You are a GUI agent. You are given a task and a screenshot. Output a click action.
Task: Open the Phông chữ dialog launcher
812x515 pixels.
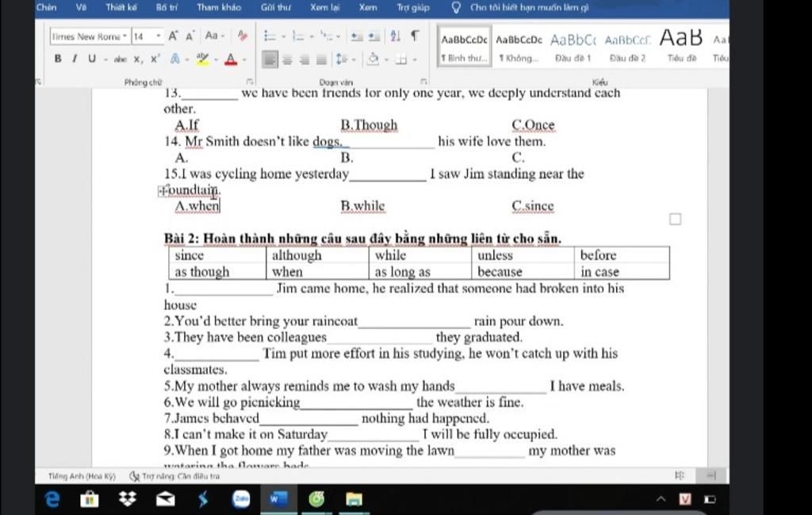250,82
